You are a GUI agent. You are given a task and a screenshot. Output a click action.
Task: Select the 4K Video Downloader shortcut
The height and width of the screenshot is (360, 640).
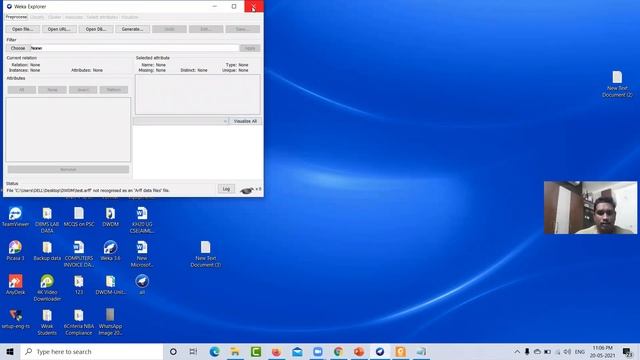(47, 288)
